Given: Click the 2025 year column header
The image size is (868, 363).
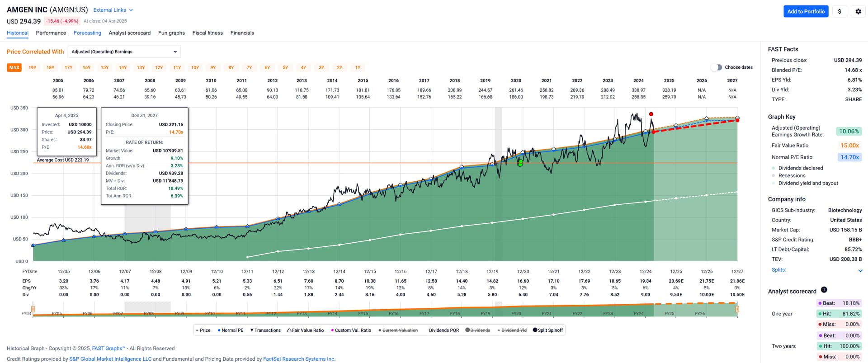Looking at the screenshot, I should [669, 80].
